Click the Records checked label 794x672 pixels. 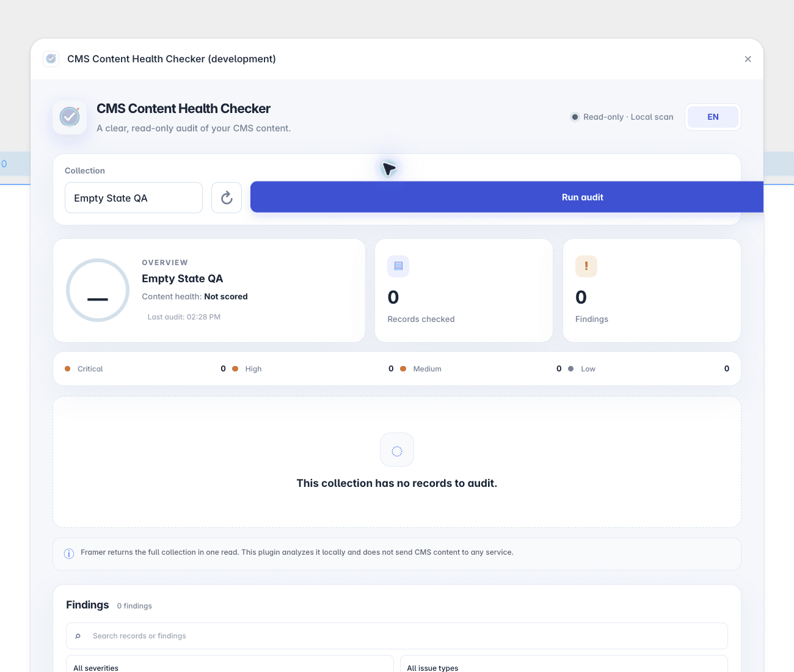(421, 319)
